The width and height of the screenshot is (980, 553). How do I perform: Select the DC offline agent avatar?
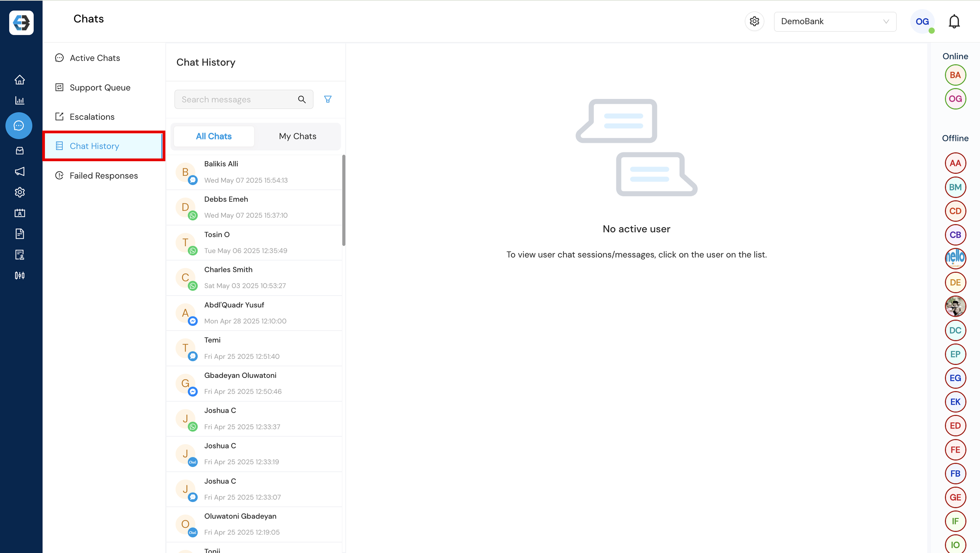(x=955, y=330)
